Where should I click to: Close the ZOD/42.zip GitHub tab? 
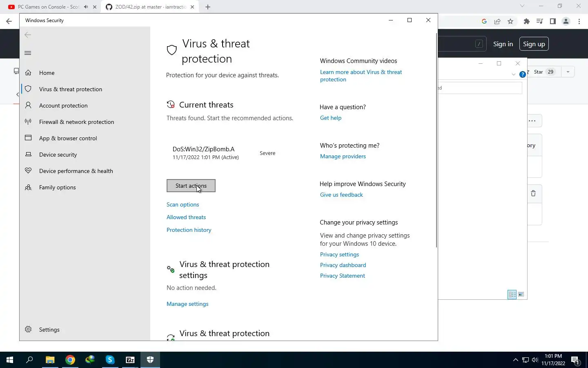pos(193,7)
